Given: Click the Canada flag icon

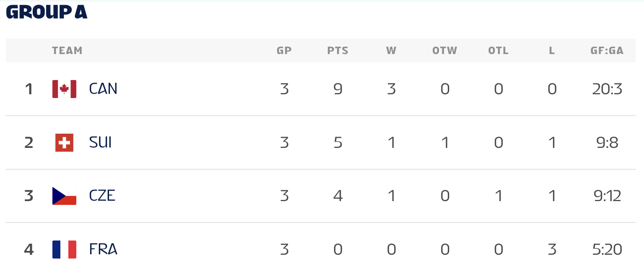Looking at the screenshot, I should coord(64,89).
